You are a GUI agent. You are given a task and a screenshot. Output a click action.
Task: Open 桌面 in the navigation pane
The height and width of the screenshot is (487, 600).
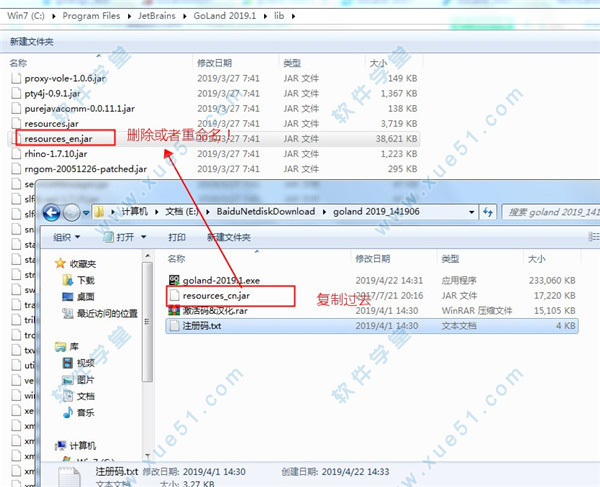pyautogui.click(x=78, y=296)
